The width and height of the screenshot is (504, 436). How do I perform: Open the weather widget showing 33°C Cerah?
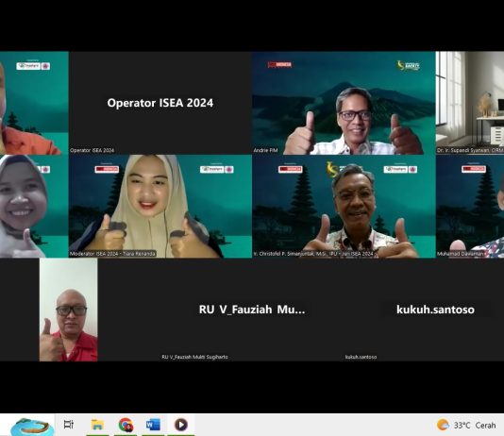click(466, 425)
